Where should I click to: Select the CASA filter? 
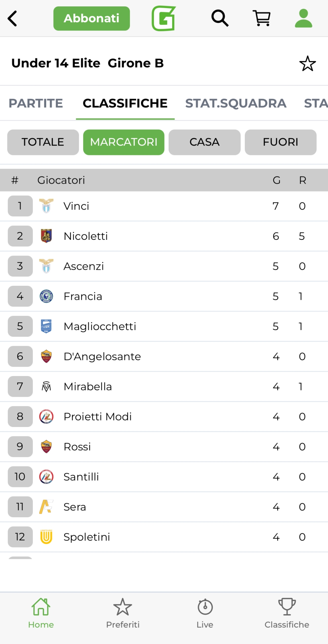pyautogui.click(x=204, y=142)
